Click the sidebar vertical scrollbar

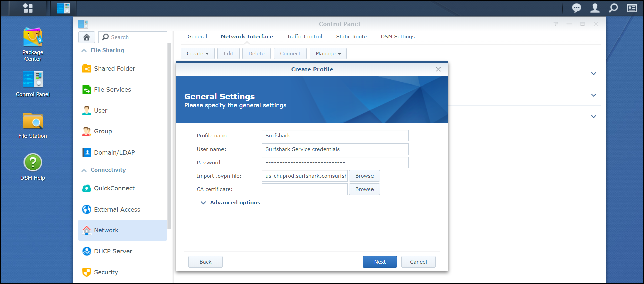coord(169,136)
